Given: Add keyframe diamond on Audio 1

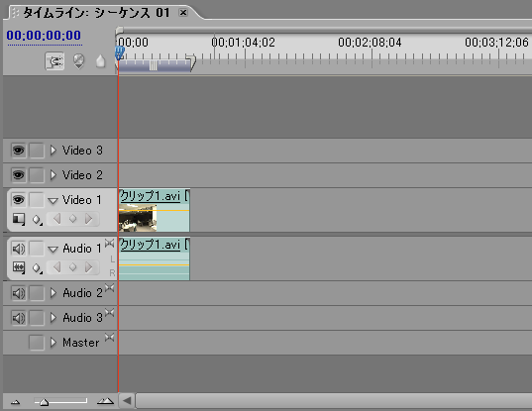Looking at the screenshot, I should 73,267.
